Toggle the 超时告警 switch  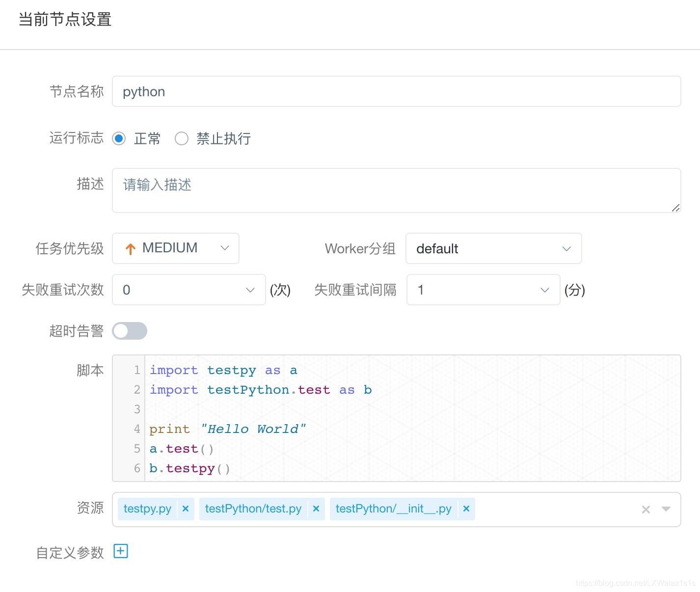coord(130,331)
